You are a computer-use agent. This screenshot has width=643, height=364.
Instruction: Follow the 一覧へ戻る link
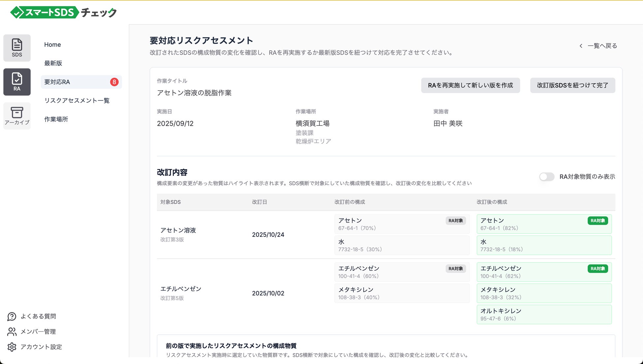click(602, 46)
